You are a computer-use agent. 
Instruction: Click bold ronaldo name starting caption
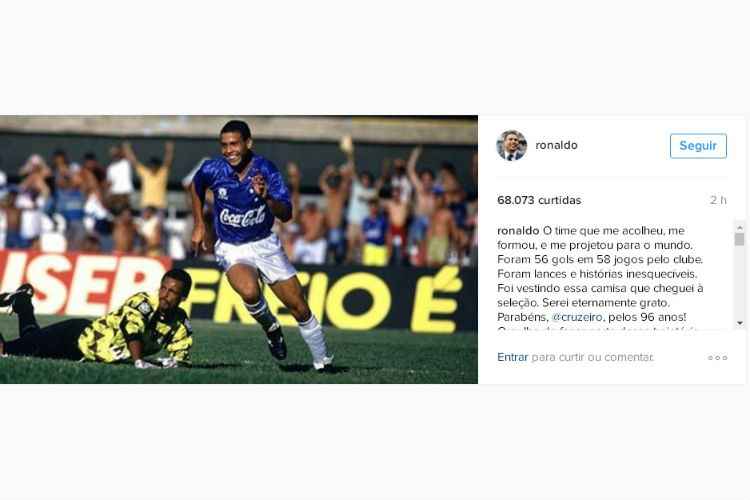click(x=518, y=231)
